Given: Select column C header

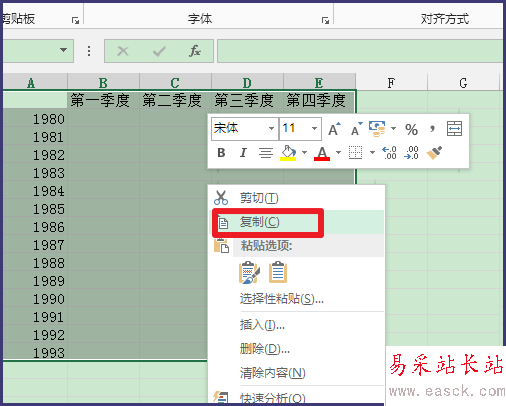Looking at the screenshot, I should (175, 82).
